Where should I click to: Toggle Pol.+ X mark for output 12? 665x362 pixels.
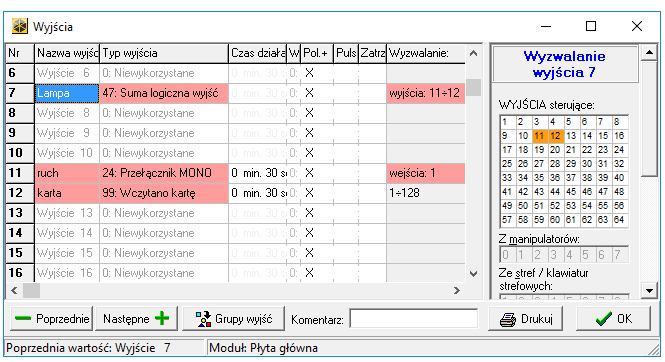[x=310, y=193]
